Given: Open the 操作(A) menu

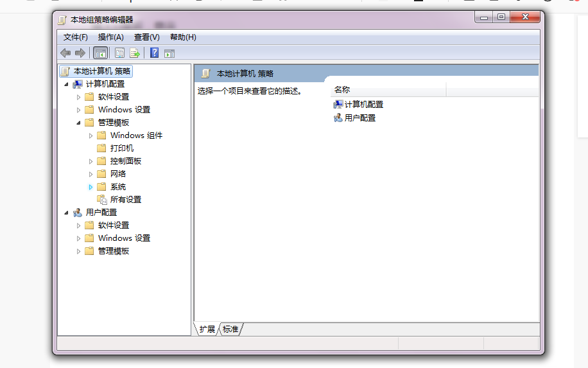Looking at the screenshot, I should coord(110,37).
